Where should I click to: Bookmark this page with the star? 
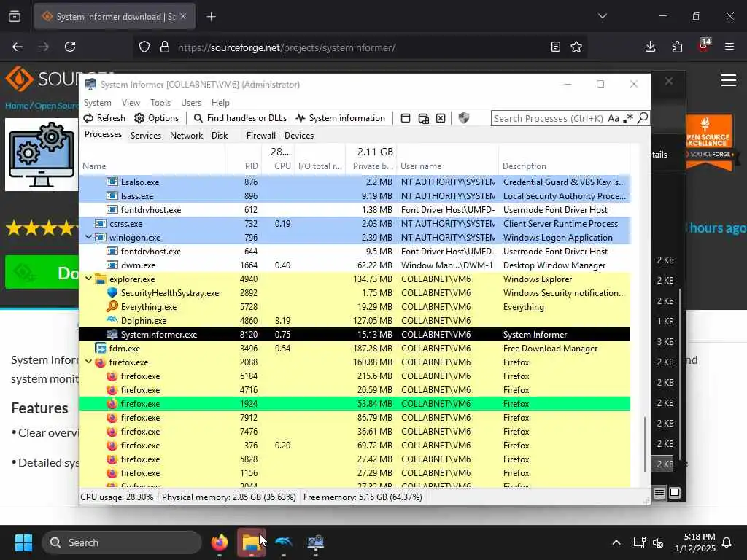tap(576, 47)
